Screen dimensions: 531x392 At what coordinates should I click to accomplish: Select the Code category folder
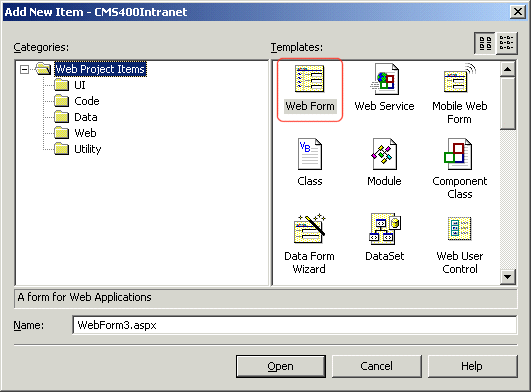[x=87, y=101]
